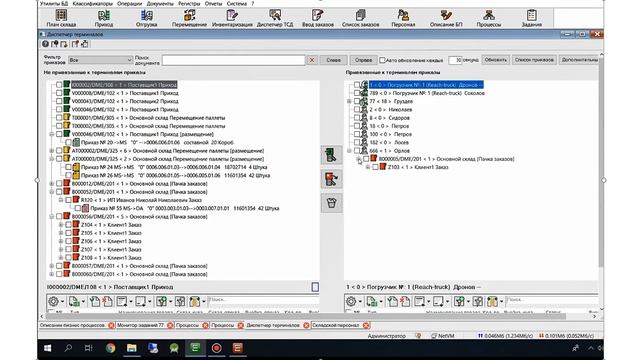Open the Фильтр приказов dropdown
This screenshot has width=640, height=360.
(x=100, y=60)
